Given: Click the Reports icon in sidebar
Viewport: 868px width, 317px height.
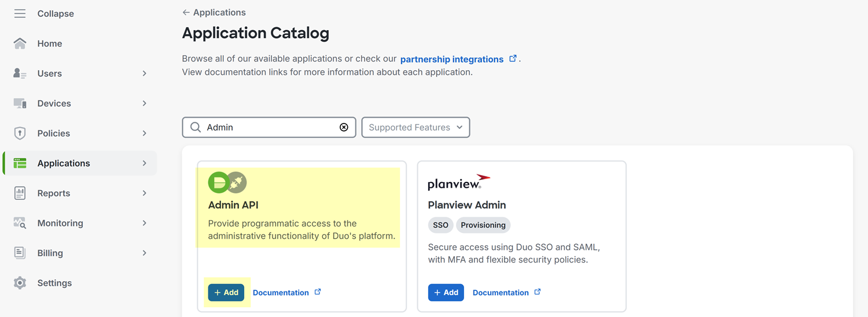Looking at the screenshot, I should coord(20,193).
